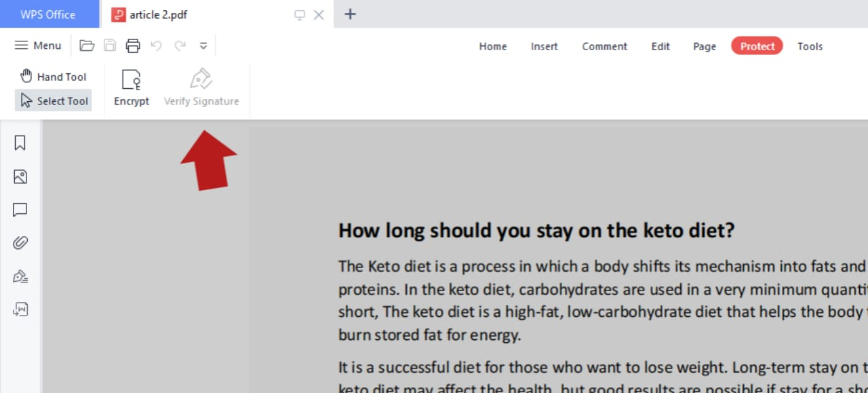The width and height of the screenshot is (868, 393).
Task: Switch to the Home ribbon tab
Action: click(x=492, y=46)
